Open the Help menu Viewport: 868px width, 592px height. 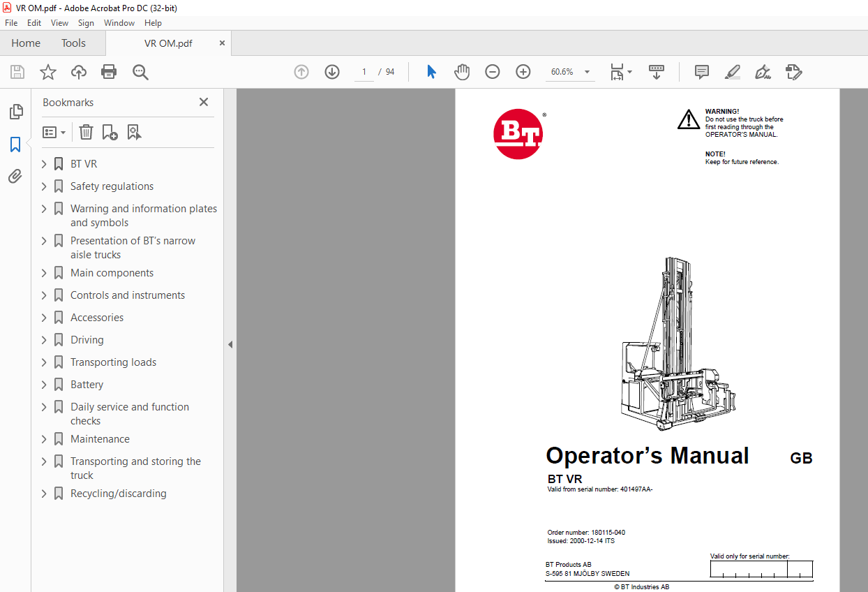point(153,23)
